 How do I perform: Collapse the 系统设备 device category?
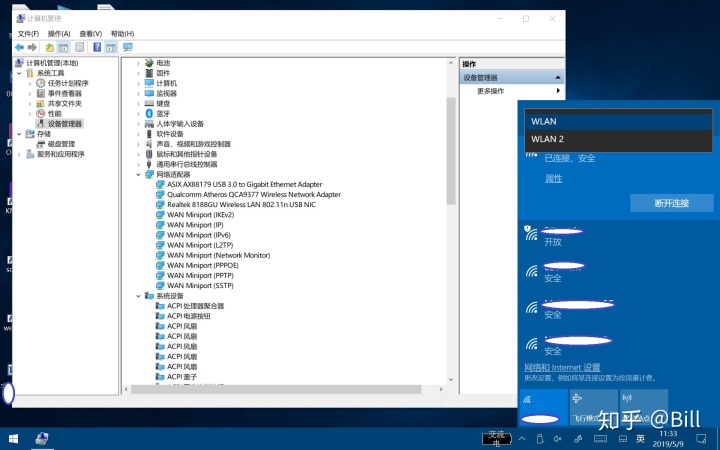tap(138, 296)
